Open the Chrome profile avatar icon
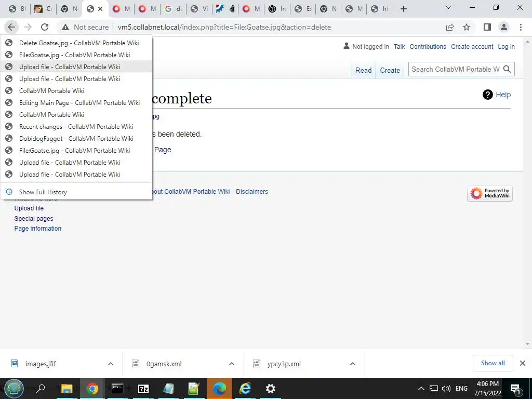This screenshot has width=532, height=399. point(504,27)
